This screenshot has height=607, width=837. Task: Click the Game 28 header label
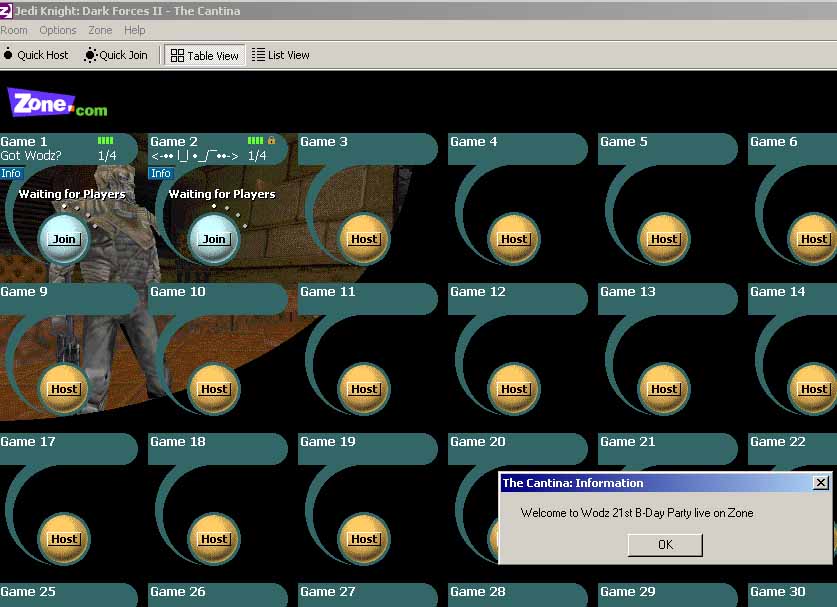pyautogui.click(x=478, y=592)
